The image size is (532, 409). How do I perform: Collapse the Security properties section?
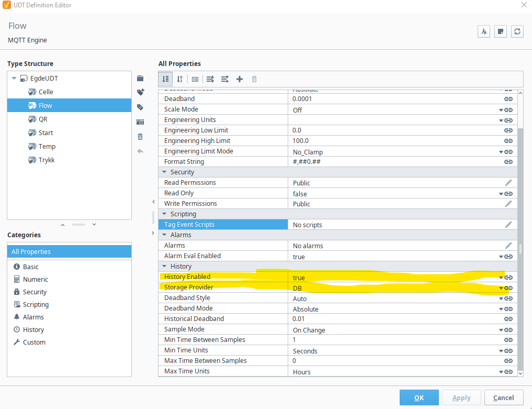(x=165, y=172)
